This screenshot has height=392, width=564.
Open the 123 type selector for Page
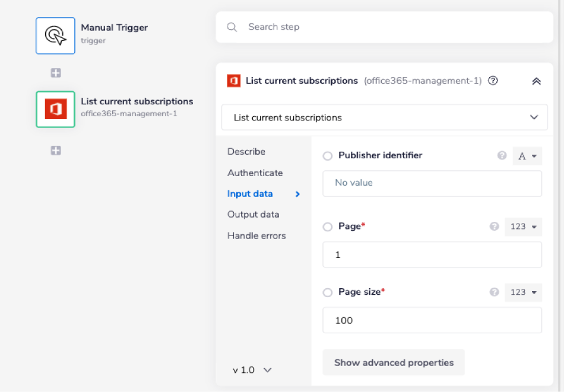click(523, 227)
